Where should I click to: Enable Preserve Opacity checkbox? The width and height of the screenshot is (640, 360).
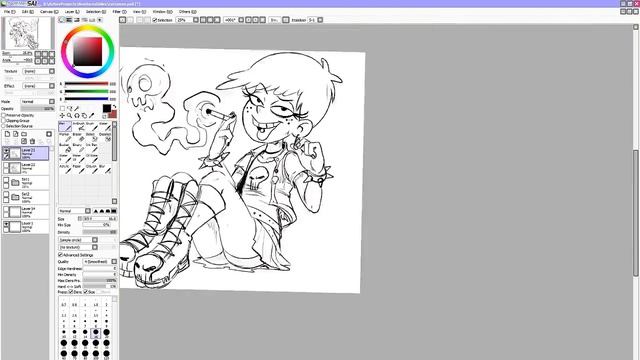click(x=4, y=116)
